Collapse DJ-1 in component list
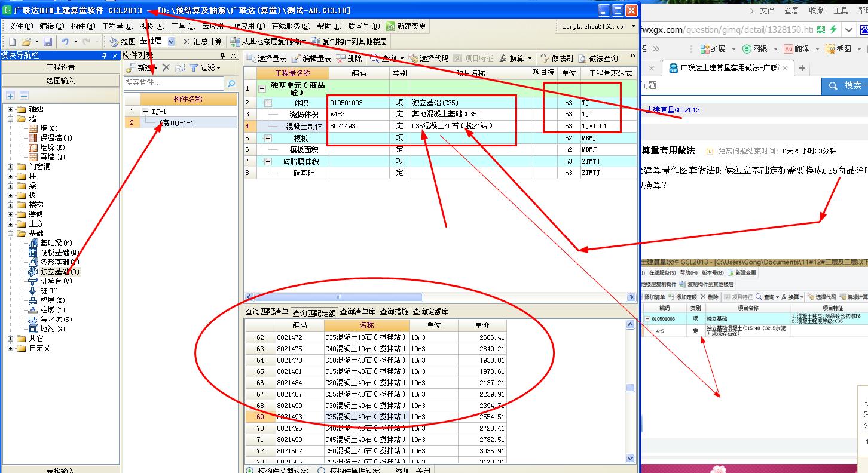The width and height of the screenshot is (868, 473). (145, 112)
